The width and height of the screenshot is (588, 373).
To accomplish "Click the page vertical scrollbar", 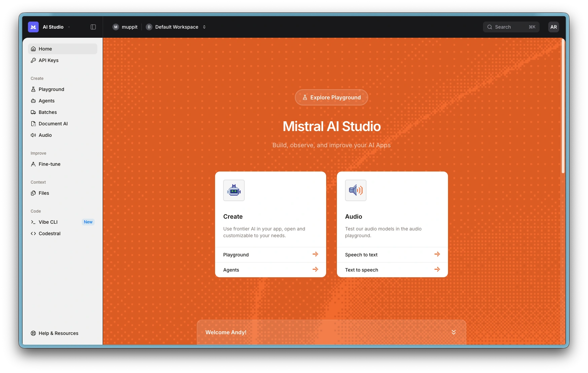I will point(563,108).
